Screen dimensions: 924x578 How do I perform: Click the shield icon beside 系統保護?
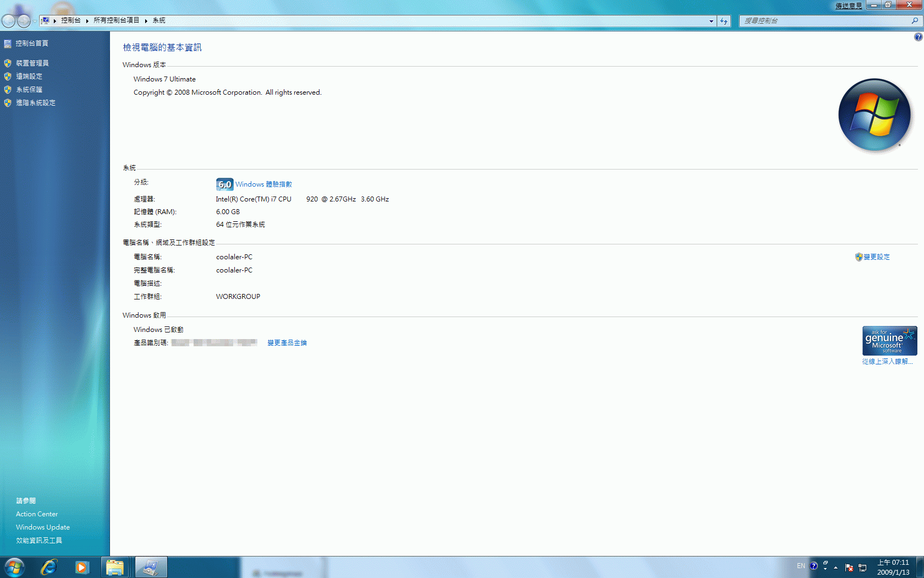pyautogui.click(x=8, y=90)
